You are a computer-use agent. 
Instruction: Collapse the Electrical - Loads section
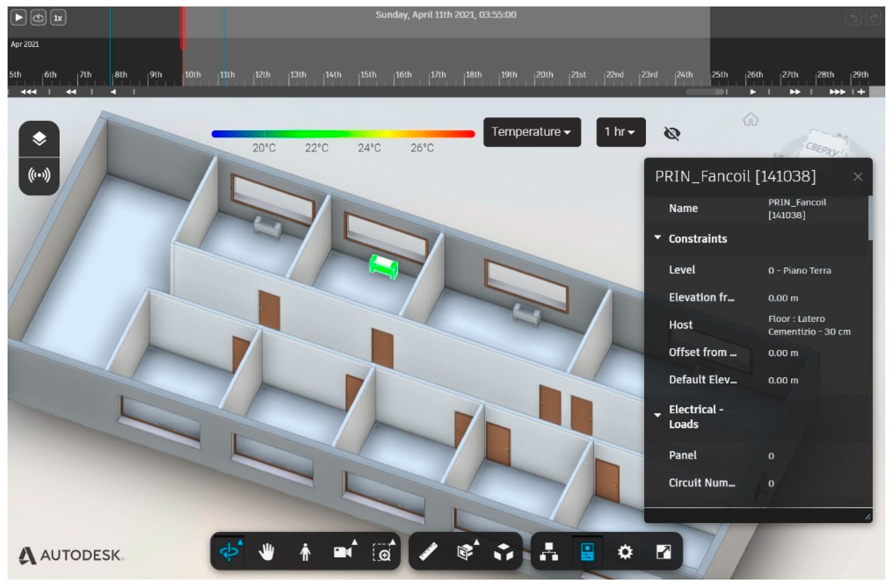point(657,415)
